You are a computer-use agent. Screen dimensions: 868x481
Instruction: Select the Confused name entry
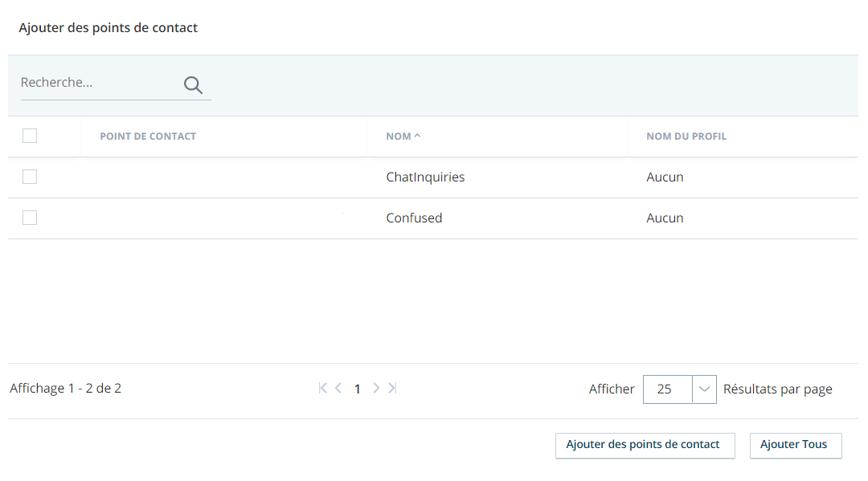click(x=414, y=218)
